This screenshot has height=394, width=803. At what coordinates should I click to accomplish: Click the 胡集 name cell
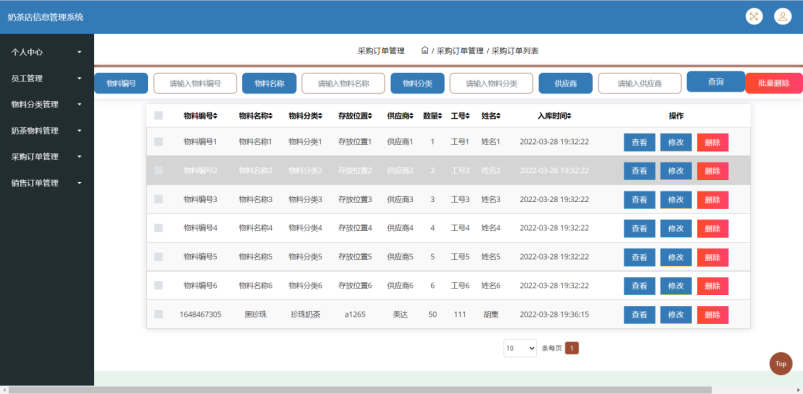pyautogui.click(x=491, y=314)
